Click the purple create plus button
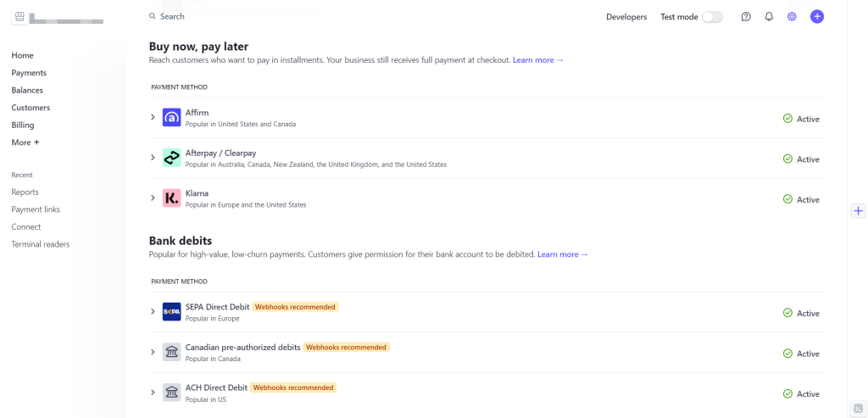Image resolution: width=868 pixels, height=418 pixels. pyautogui.click(x=816, y=17)
